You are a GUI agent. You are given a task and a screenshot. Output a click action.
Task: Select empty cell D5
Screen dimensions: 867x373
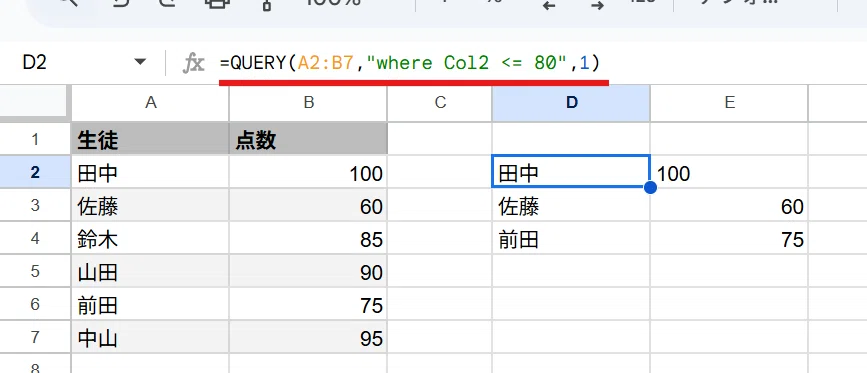pyautogui.click(x=571, y=271)
